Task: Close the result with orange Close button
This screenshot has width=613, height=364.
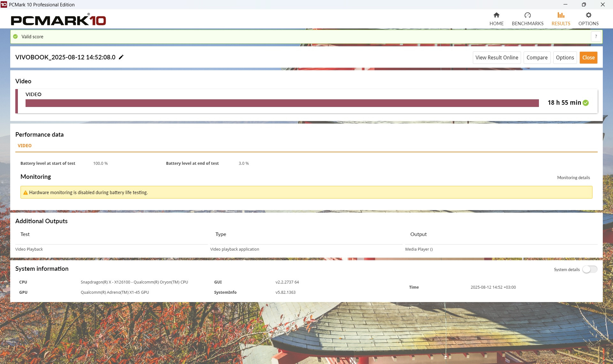Action: tap(588, 57)
